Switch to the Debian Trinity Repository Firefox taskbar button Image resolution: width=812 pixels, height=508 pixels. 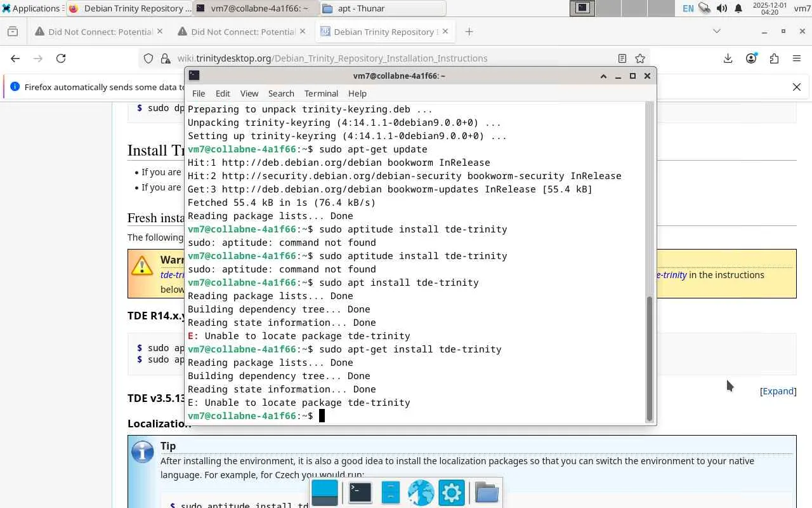[x=129, y=8]
